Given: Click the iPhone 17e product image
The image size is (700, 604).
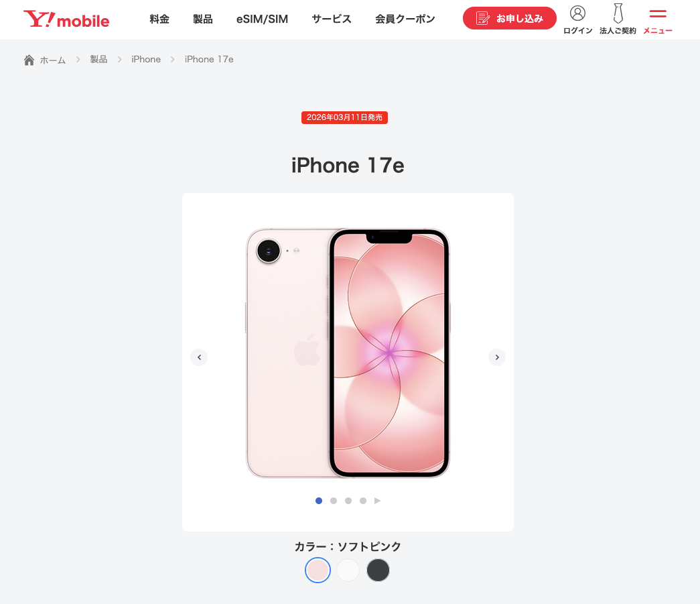Looking at the screenshot, I should 348,353.
